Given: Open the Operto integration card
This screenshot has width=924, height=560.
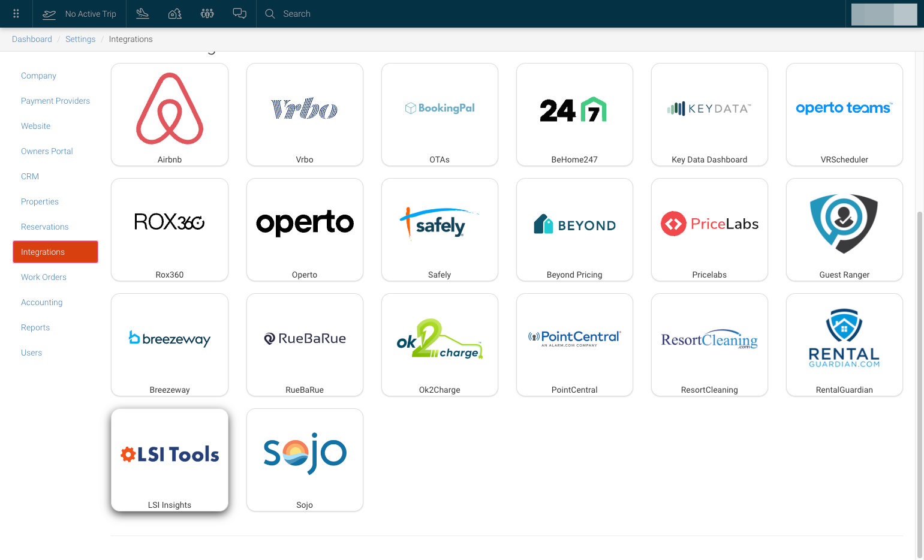Looking at the screenshot, I should (305, 230).
